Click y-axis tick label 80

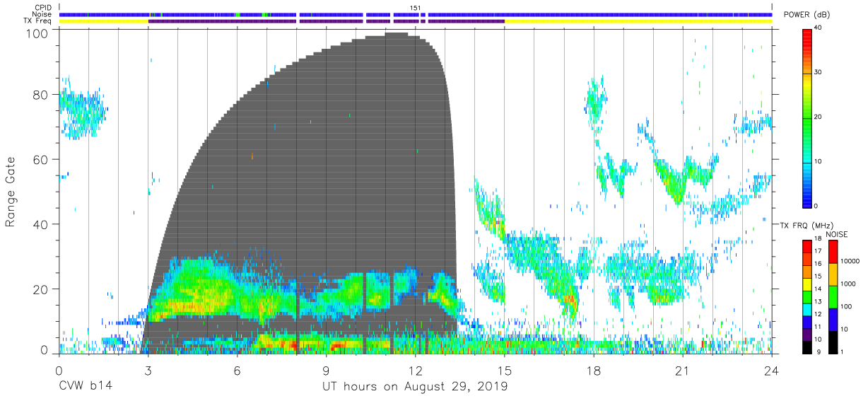(x=41, y=95)
